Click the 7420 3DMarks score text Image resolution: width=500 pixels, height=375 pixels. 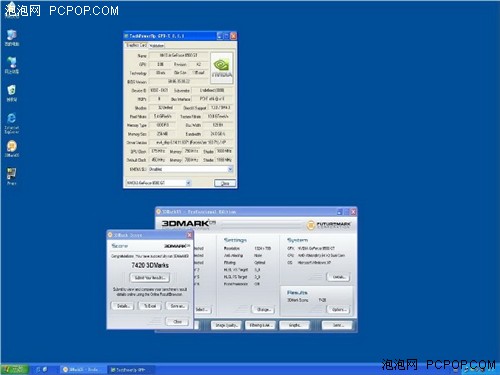pos(150,265)
